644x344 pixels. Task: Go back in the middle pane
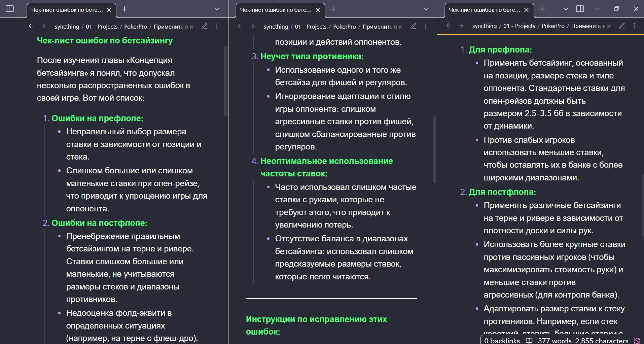coord(240,26)
